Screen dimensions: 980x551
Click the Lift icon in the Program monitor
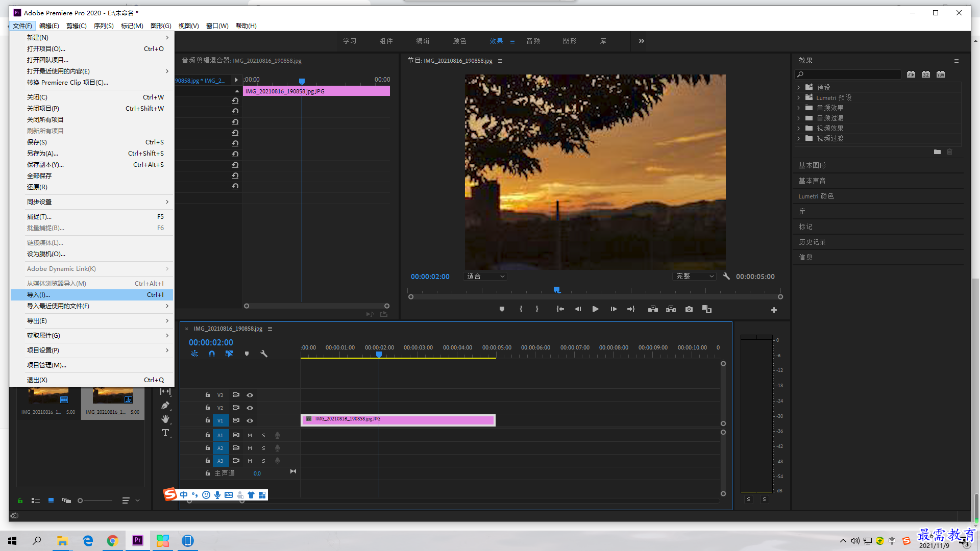pos(653,309)
